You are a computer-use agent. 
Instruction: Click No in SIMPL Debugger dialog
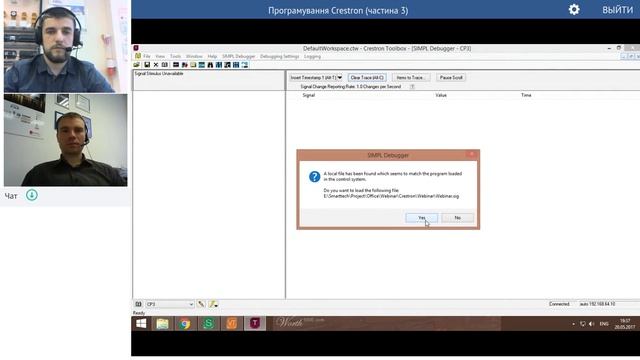click(458, 218)
